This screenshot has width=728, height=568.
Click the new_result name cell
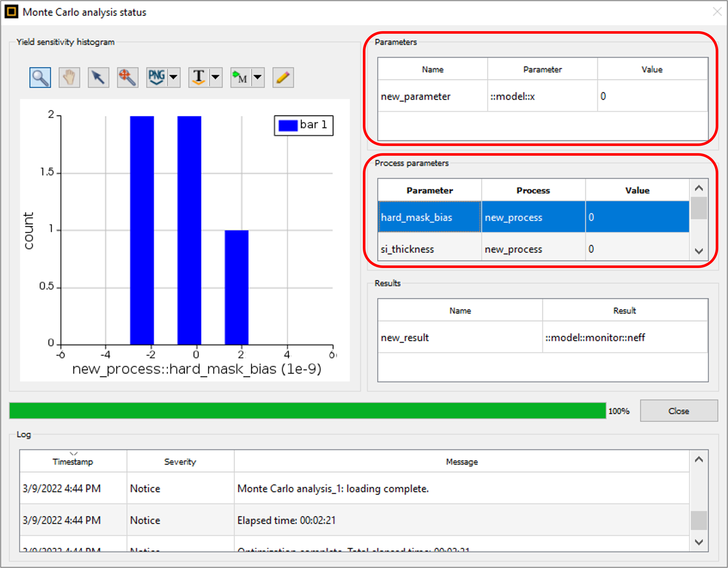coord(460,337)
